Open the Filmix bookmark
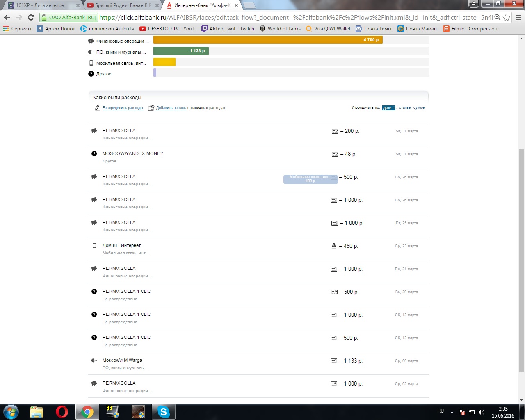The height and width of the screenshot is (420, 525). coord(471,29)
